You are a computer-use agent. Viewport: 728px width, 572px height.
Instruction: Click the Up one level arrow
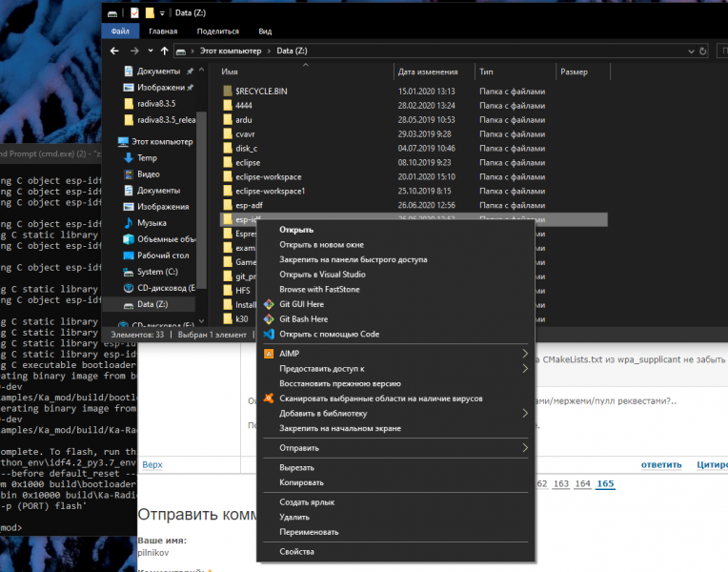(165, 51)
